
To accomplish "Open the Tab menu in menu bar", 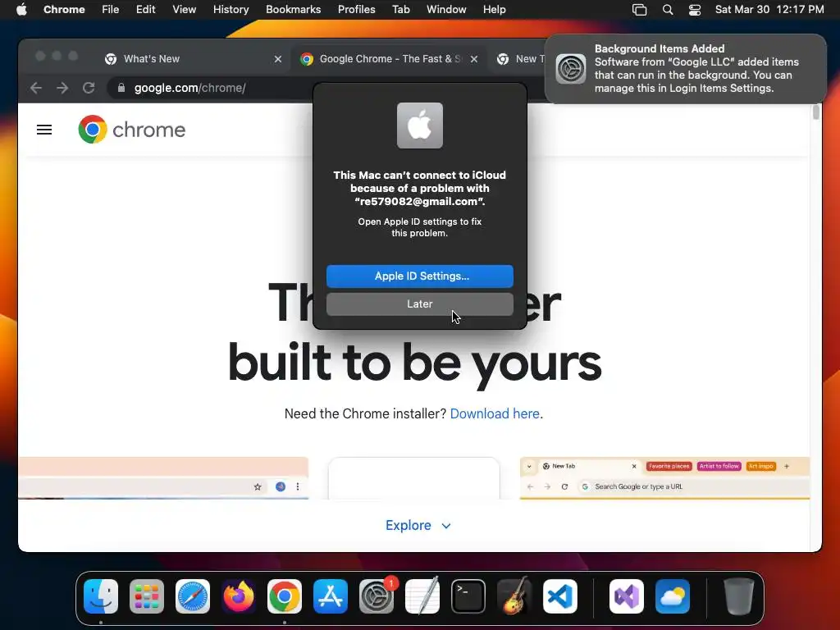I will point(400,10).
